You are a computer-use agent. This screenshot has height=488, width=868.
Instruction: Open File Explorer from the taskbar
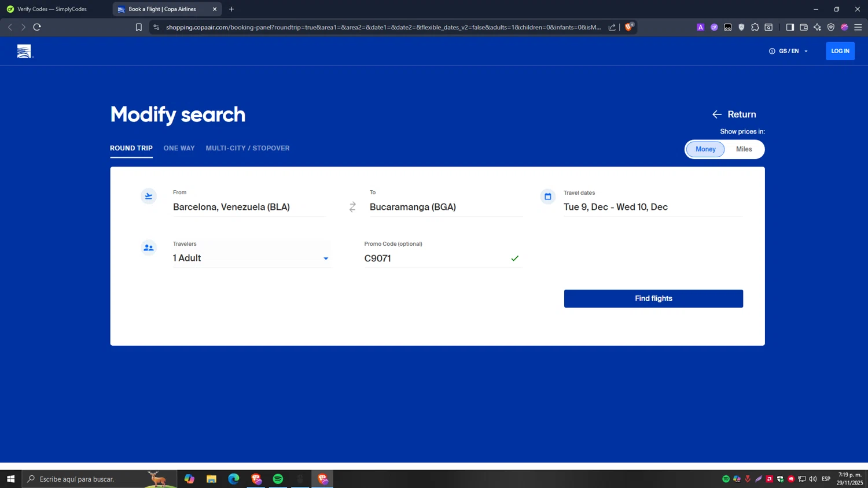[211, 479]
